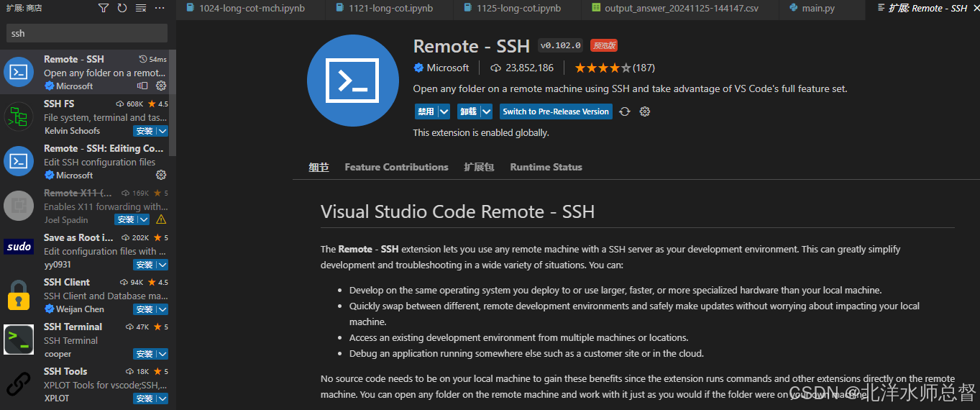Screen dimensions: 980x410
Task: Open the 扩展包 extension pack tab
Action: pyautogui.click(x=479, y=167)
